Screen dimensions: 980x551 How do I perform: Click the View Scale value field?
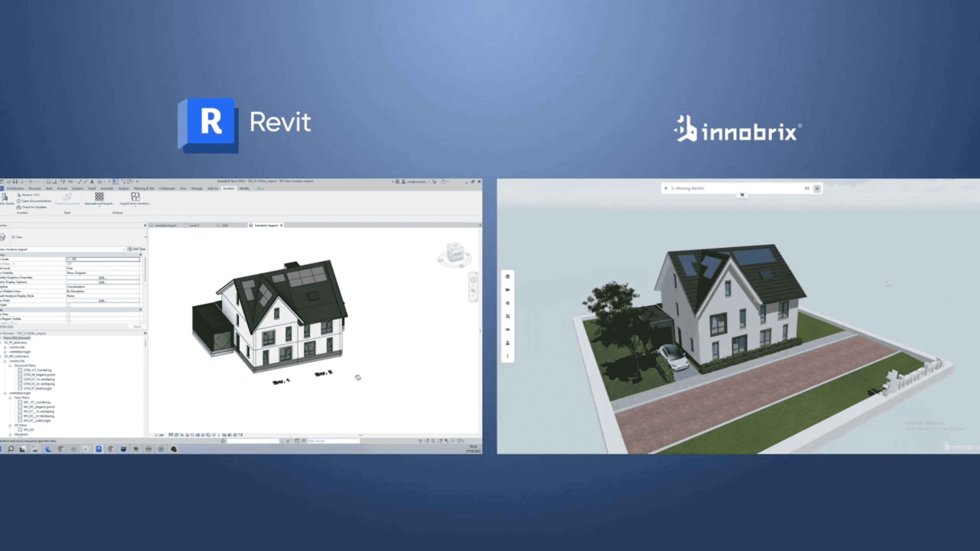pos(103,259)
